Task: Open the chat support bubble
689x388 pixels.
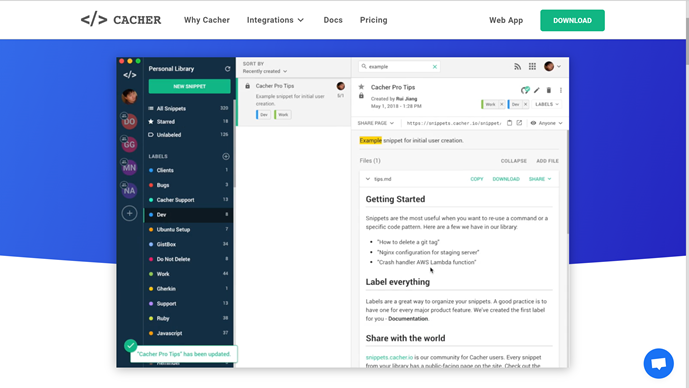Action: (x=658, y=363)
